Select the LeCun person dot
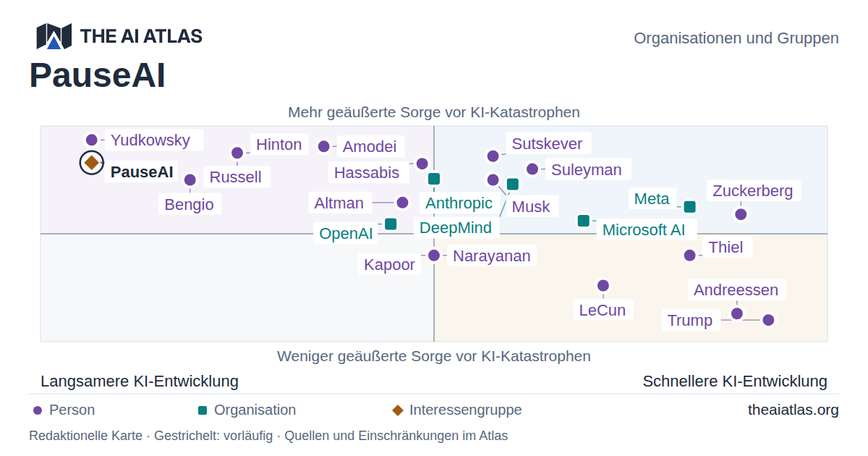868x456 pixels. 603,286
